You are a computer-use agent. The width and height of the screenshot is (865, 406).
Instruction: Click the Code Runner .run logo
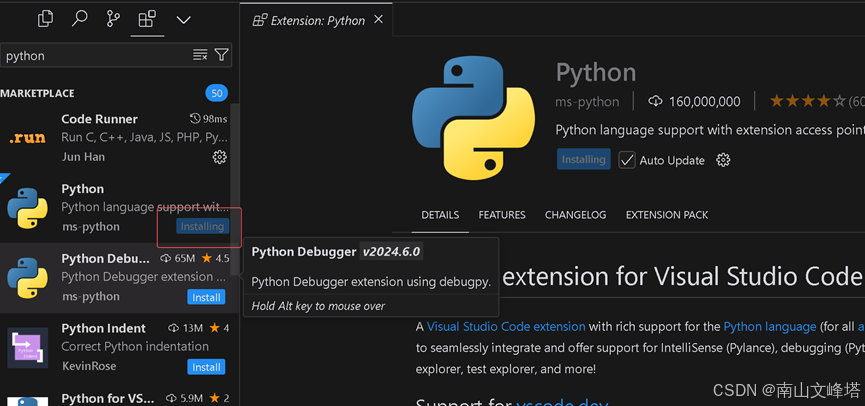28,138
